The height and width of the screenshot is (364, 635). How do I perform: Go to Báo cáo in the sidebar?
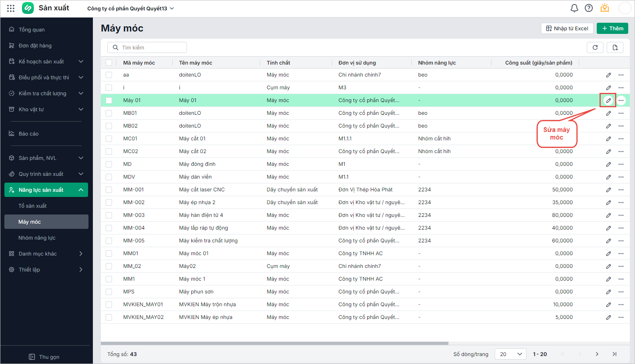tap(29, 134)
